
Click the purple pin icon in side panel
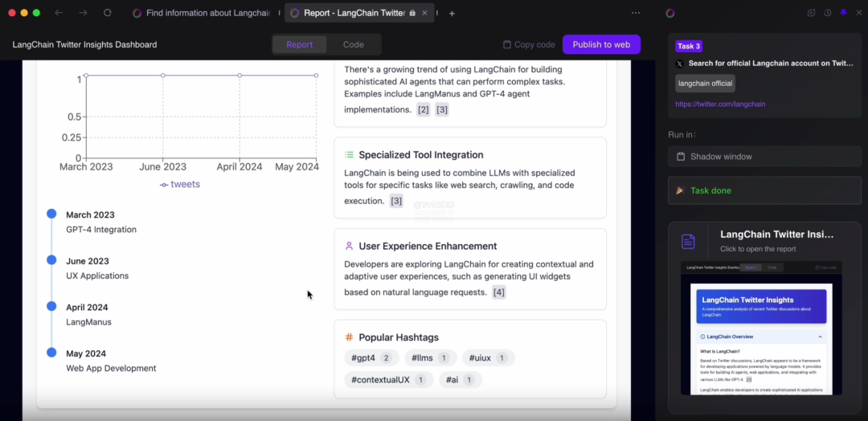click(x=843, y=13)
